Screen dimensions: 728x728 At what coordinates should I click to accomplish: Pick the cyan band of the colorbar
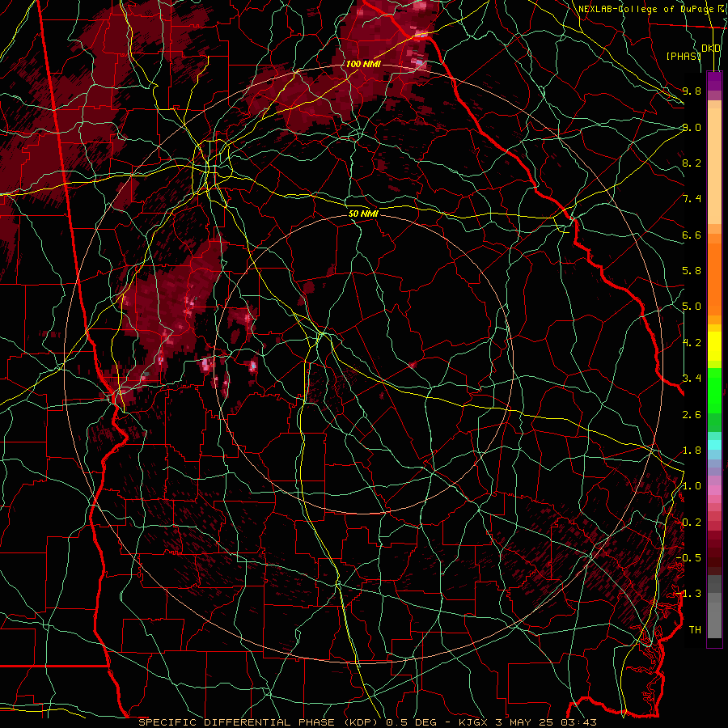point(714,445)
